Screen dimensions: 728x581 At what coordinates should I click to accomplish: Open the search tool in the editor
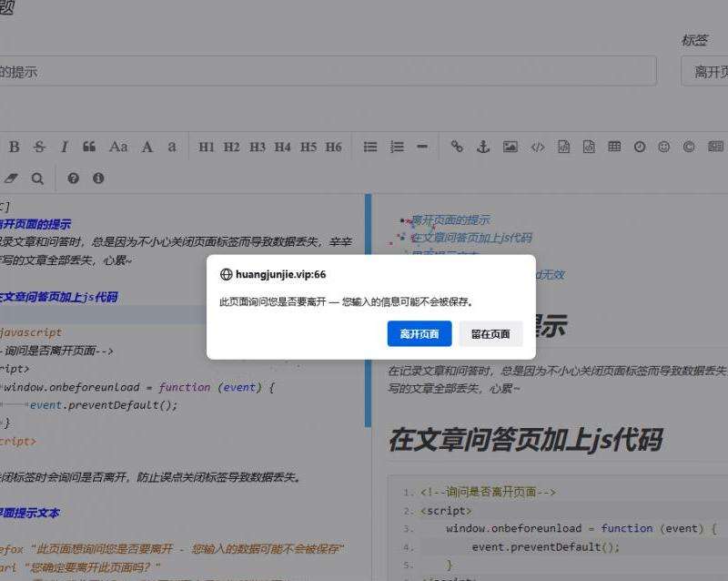coord(37,178)
